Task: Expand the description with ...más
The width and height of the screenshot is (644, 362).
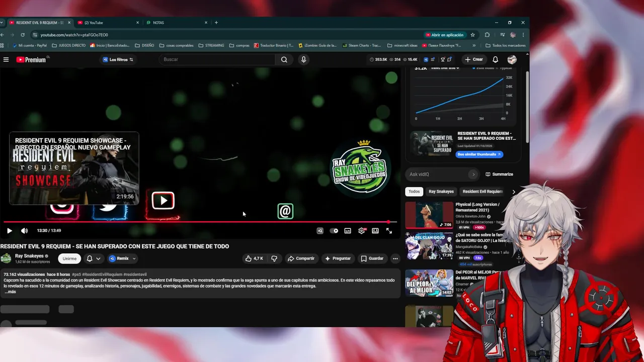Action: (10, 292)
